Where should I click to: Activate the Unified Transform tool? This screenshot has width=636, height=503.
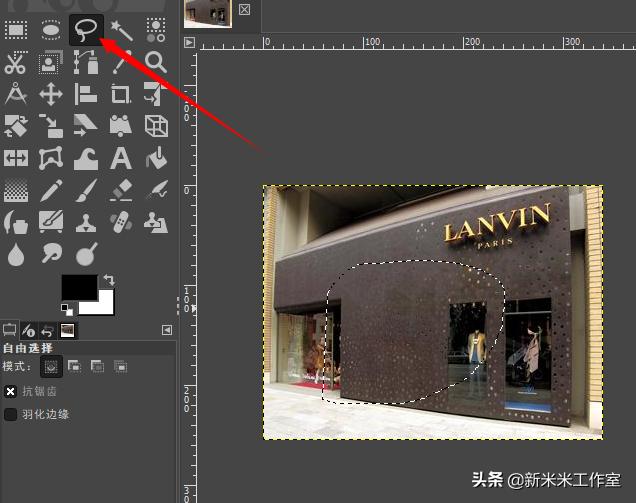(x=156, y=94)
